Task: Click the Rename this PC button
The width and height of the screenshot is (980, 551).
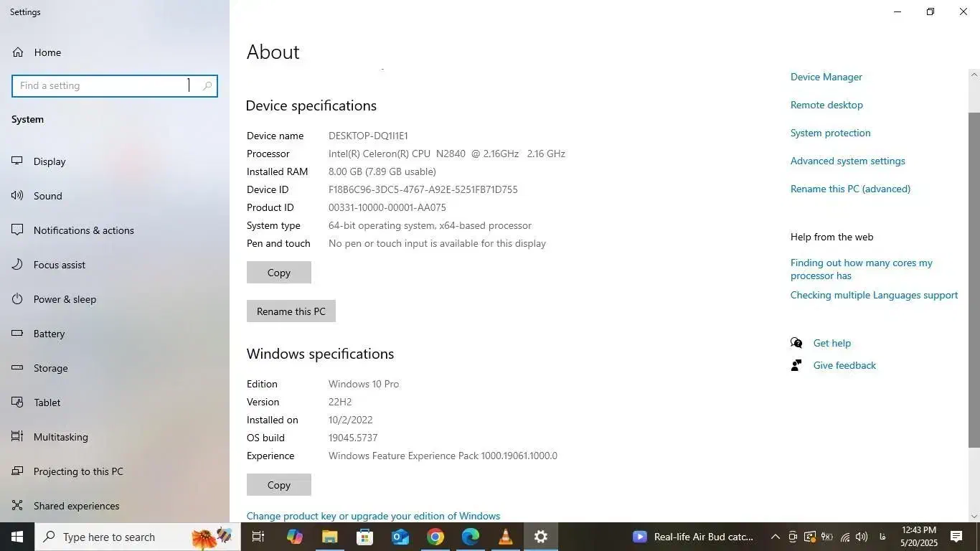Action: 291,311
